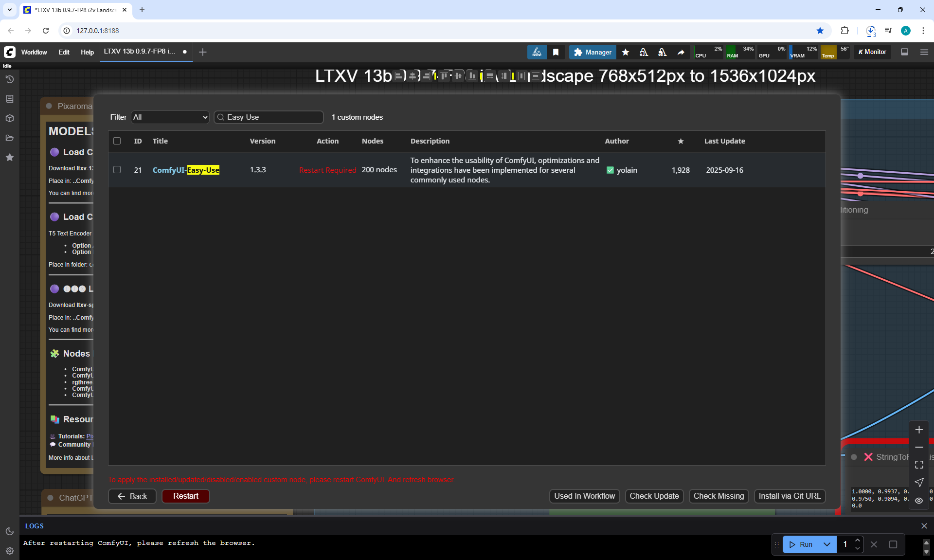Image resolution: width=934 pixels, height=560 pixels.
Task: Open the Filter All dropdown
Action: pos(170,117)
